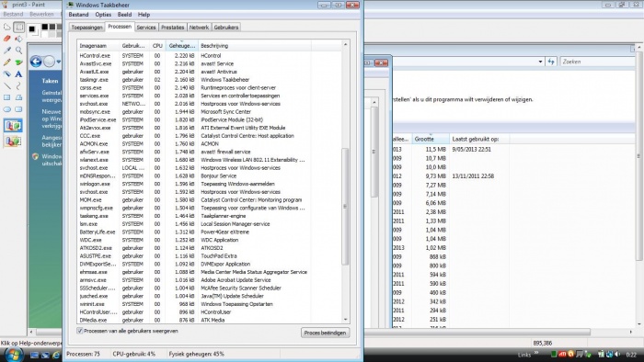Click the red ATI tray icon
644x362 pixels.
[x=562, y=354]
